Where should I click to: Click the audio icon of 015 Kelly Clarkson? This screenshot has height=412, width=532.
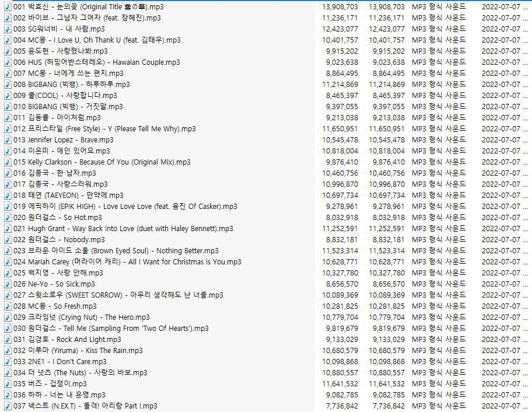pos(8,162)
